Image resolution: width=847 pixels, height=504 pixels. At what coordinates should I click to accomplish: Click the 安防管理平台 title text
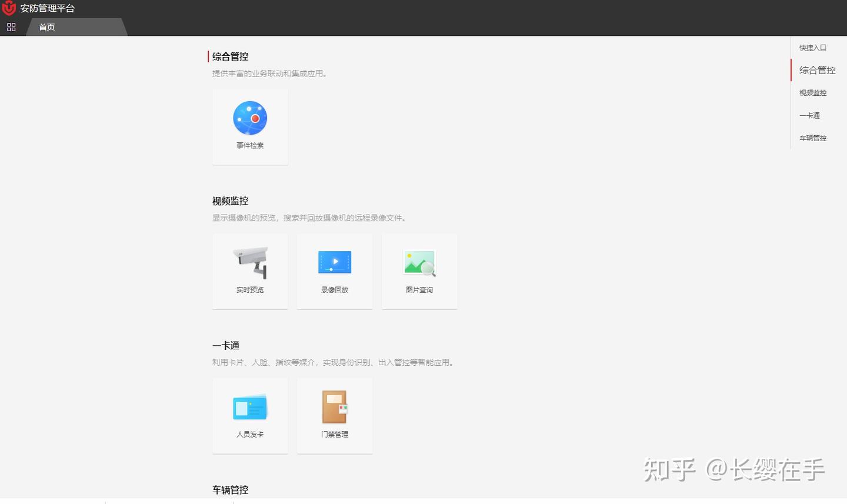[47, 8]
